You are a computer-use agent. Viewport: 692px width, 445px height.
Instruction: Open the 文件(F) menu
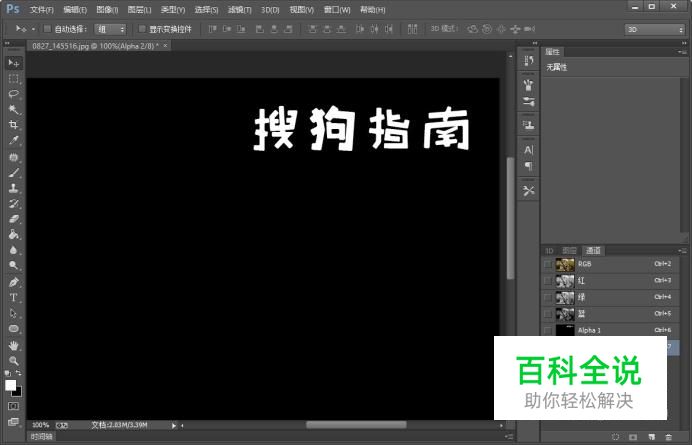pyautogui.click(x=42, y=10)
